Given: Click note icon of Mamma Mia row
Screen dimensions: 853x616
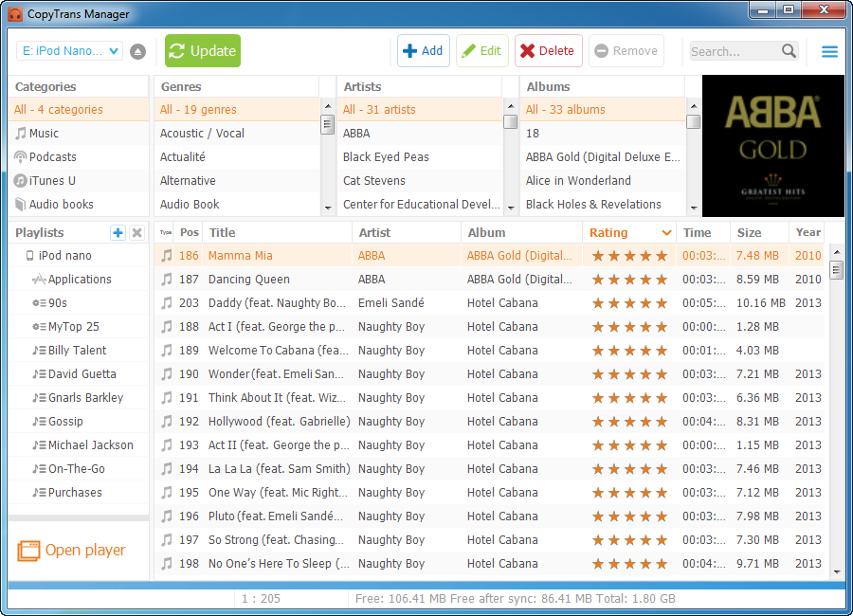Looking at the screenshot, I should pos(167,256).
